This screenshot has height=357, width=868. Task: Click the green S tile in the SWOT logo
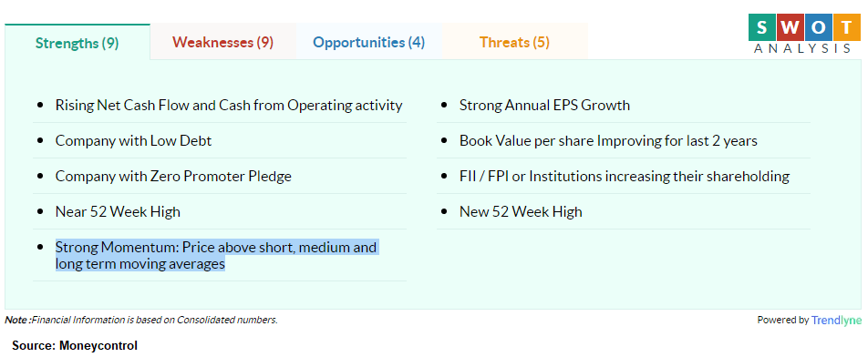point(761,27)
